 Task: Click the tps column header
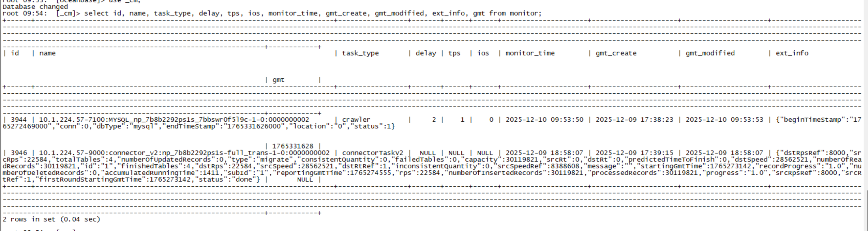tap(454, 53)
